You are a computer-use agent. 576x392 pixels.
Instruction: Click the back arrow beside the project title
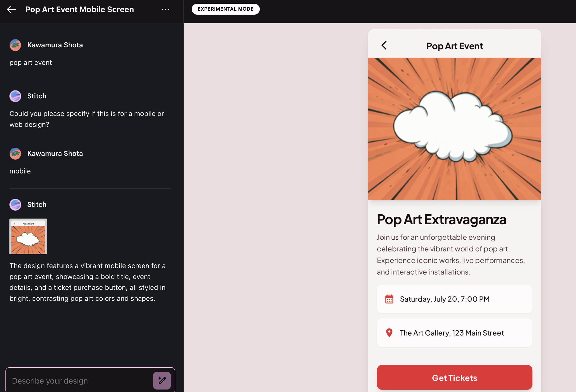click(12, 9)
